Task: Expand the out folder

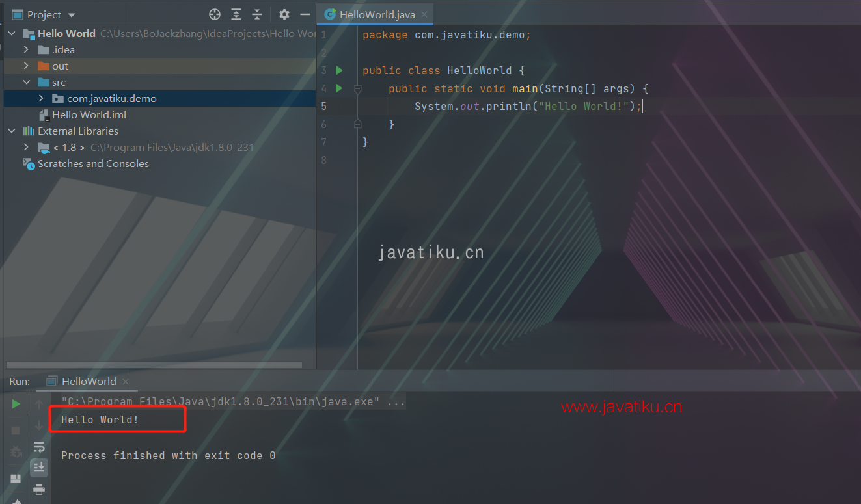Action: 26,66
